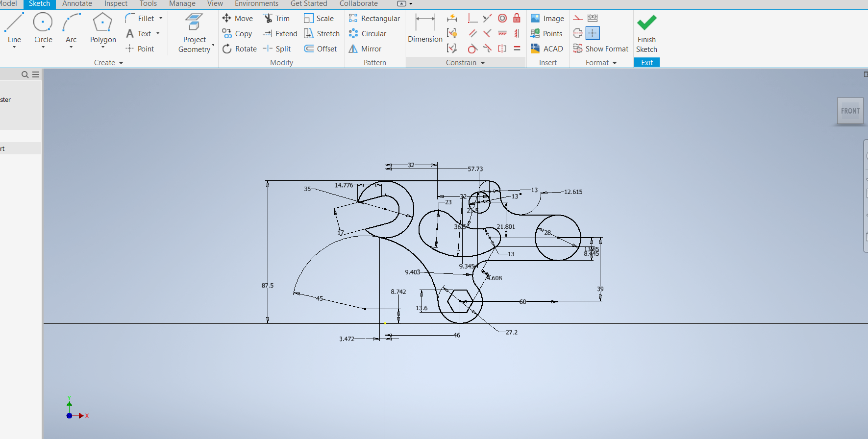868x439 pixels.
Task: Open the Inspect ribbon tab
Action: coord(116,4)
